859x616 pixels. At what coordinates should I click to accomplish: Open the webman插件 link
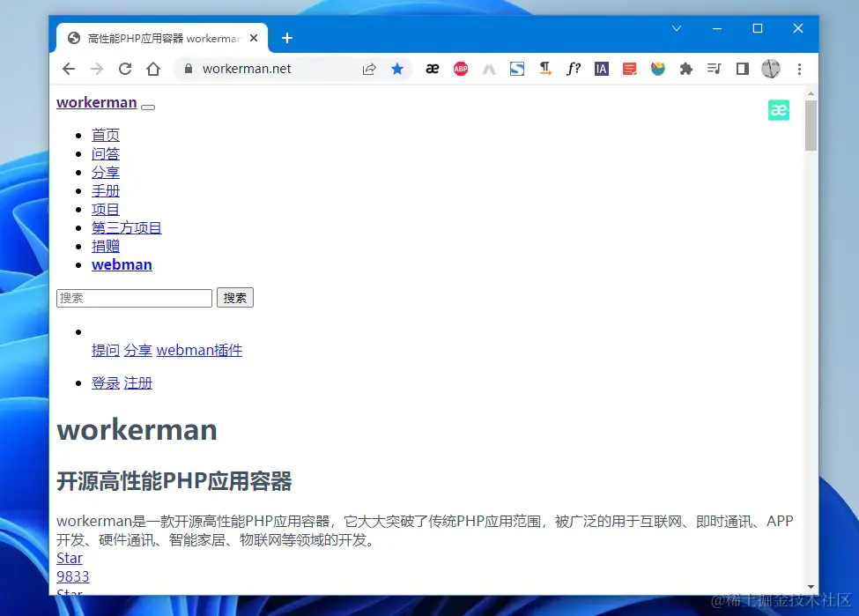[199, 350]
